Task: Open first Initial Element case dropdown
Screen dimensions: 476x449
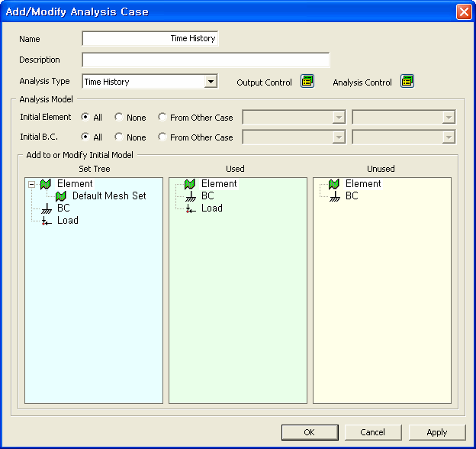Action: click(294, 118)
